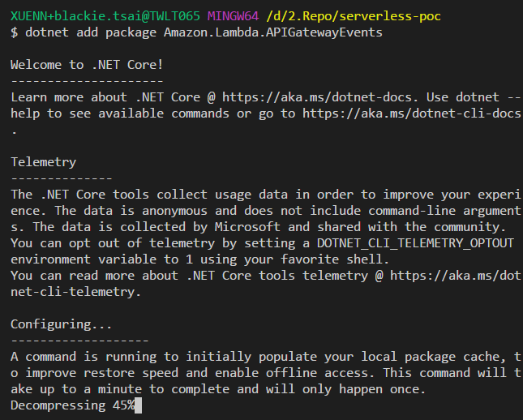Click the telemetry URL starting https://aka.ms/dot
Viewport: 523px width, 420px height.
point(456,275)
